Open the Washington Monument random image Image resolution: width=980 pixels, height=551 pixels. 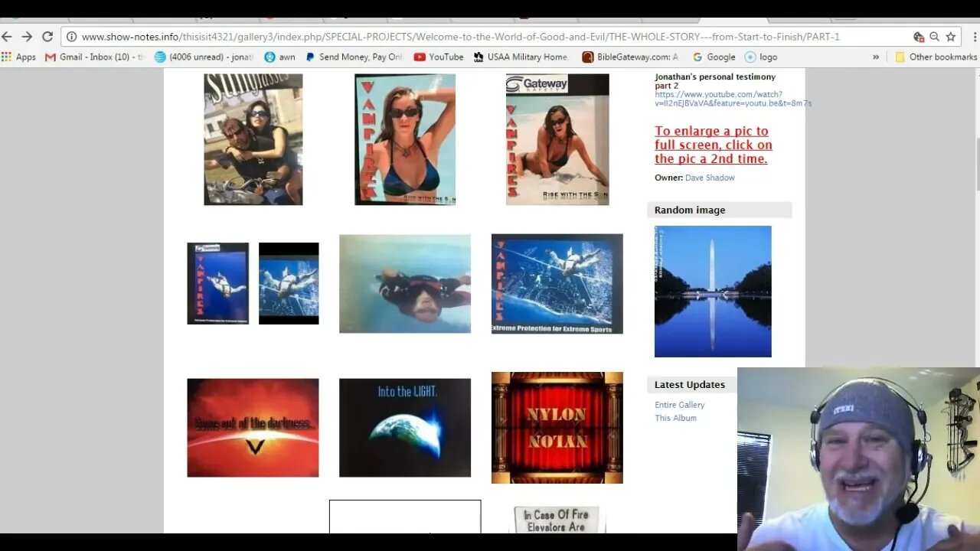713,292
